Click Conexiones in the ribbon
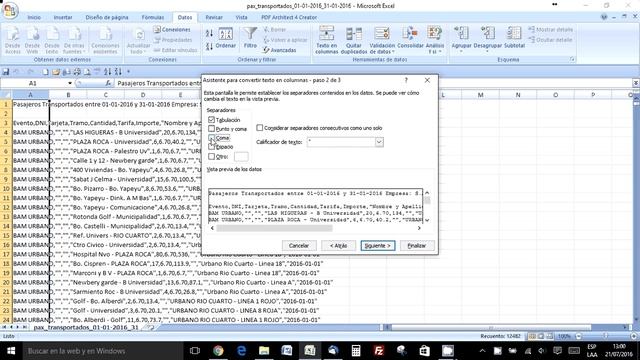The width and height of the screenshot is (640, 360). point(172,30)
